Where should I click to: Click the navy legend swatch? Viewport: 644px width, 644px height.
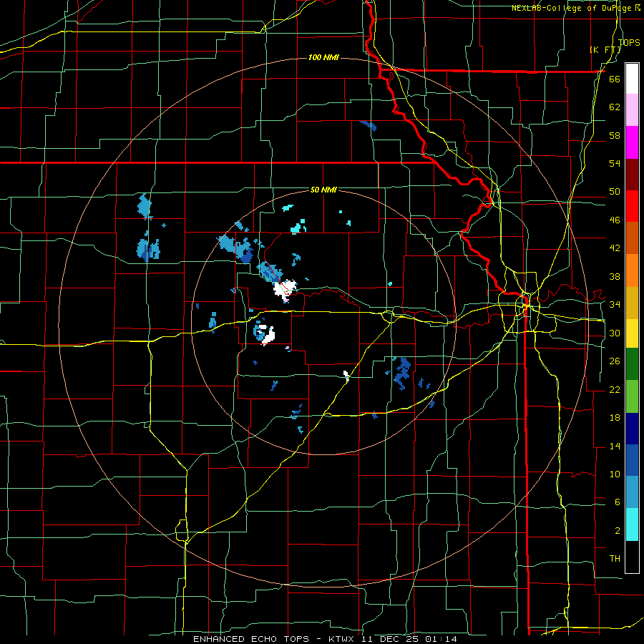[632, 429]
